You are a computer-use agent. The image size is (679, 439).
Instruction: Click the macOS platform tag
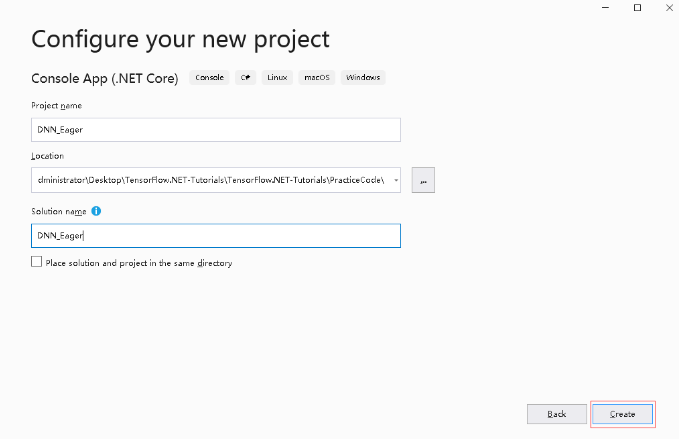point(317,77)
